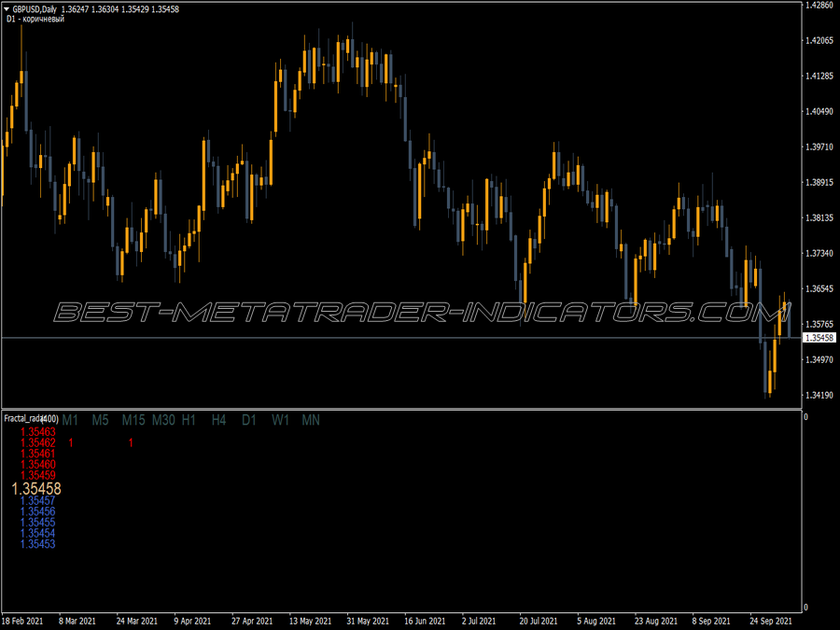Select the M5 timeframe column header
The image size is (840, 630).
pyautogui.click(x=100, y=420)
